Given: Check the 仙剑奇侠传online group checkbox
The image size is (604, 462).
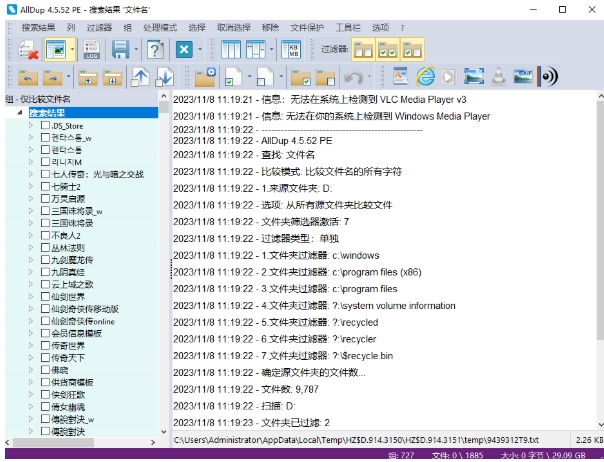Looking at the screenshot, I should tap(45, 321).
